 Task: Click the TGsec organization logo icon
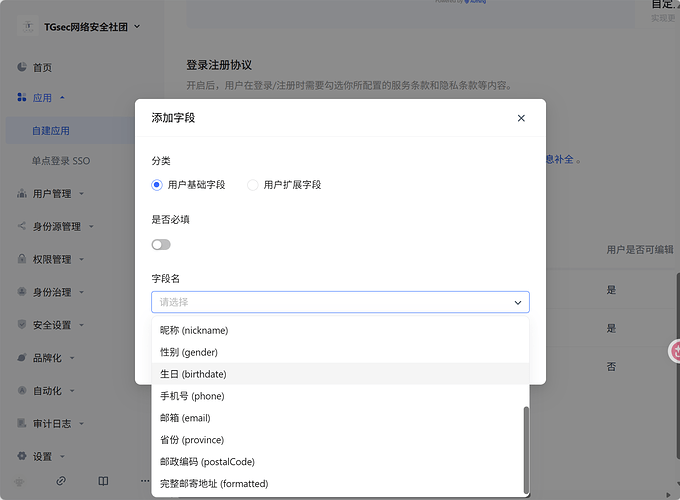coord(28,27)
